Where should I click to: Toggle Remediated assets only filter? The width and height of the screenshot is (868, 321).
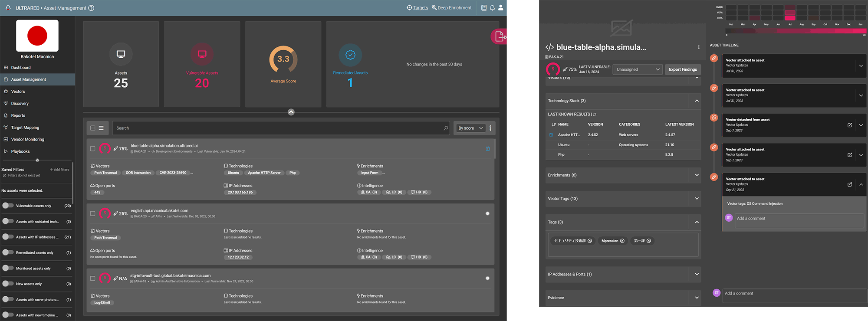8,252
